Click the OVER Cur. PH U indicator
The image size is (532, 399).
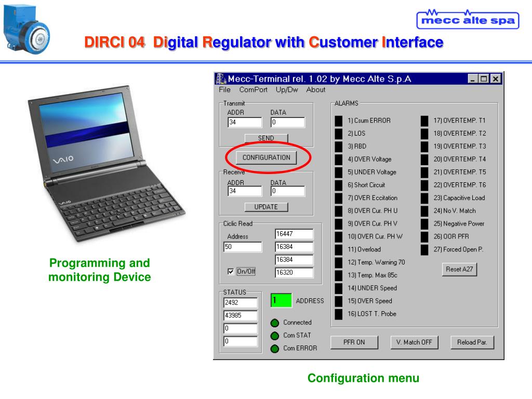[339, 211]
